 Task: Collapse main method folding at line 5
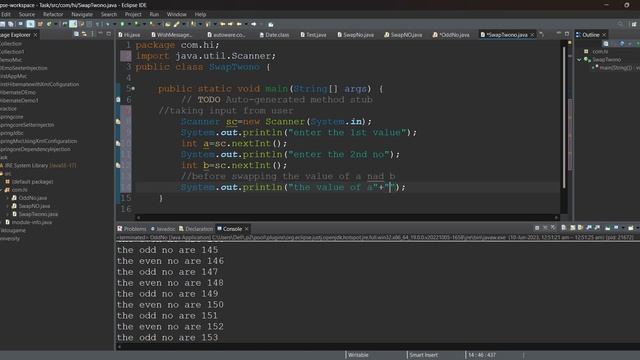(x=133, y=89)
